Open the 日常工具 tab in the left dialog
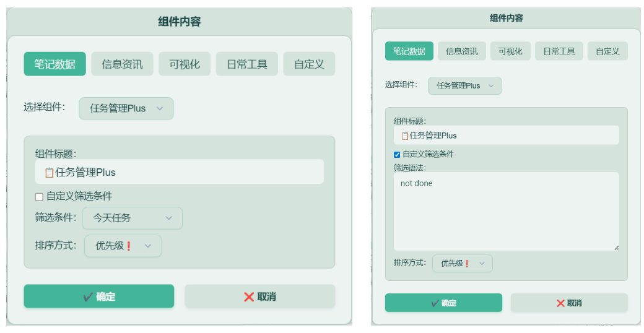The width and height of the screenshot is (644, 333). pyautogui.click(x=246, y=64)
